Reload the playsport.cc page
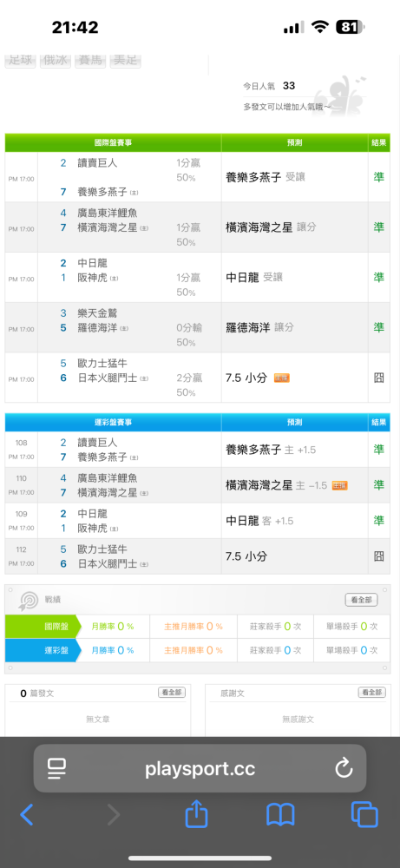This screenshot has width=400, height=868. (x=344, y=768)
